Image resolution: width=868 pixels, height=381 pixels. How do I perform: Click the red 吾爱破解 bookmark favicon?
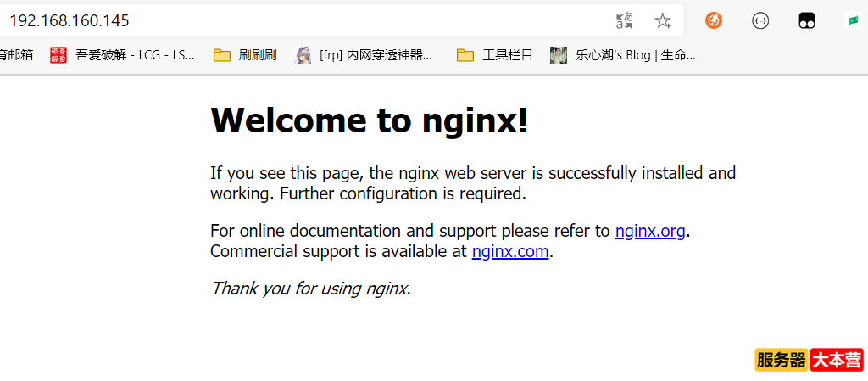(x=58, y=55)
